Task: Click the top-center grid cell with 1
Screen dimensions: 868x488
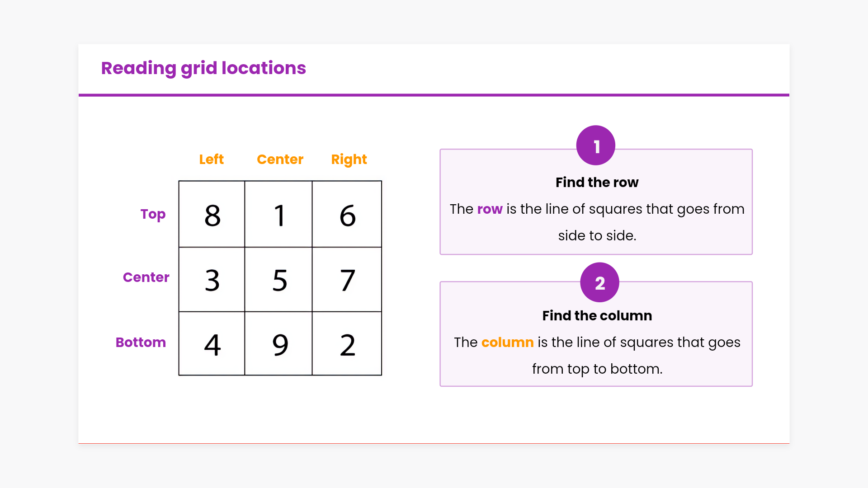Action: tap(278, 214)
